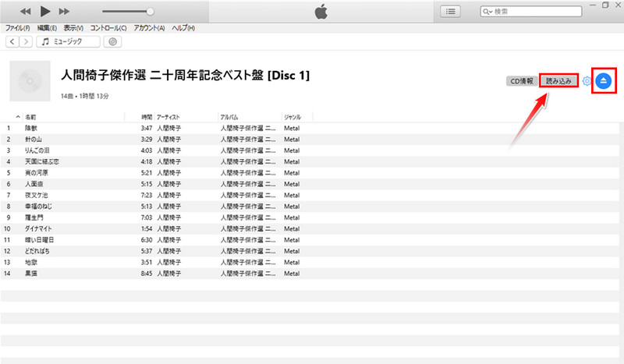Open the Up Next list icon
Viewport: 624px width, 364px height.
pyautogui.click(x=451, y=12)
